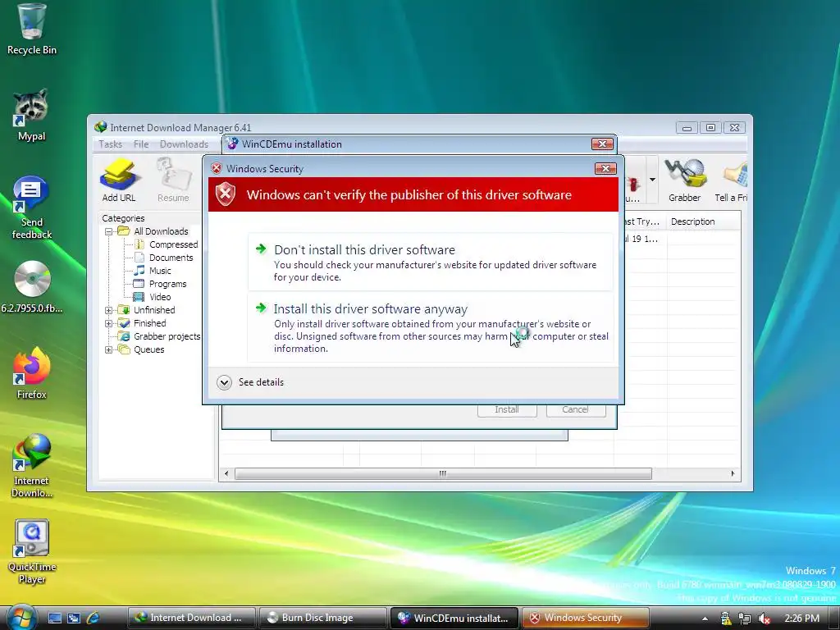
Task: Select the Compressed category
Action: click(173, 244)
